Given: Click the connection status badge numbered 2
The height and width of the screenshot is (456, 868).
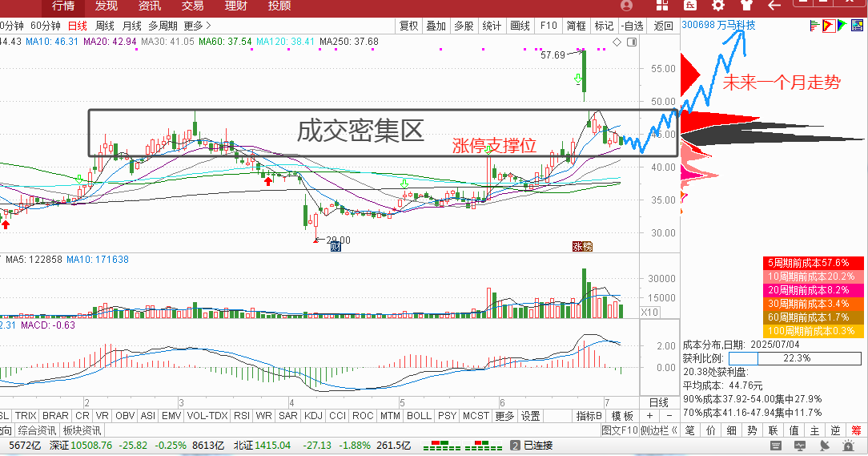Looking at the screenshot, I should pyautogui.click(x=515, y=446).
